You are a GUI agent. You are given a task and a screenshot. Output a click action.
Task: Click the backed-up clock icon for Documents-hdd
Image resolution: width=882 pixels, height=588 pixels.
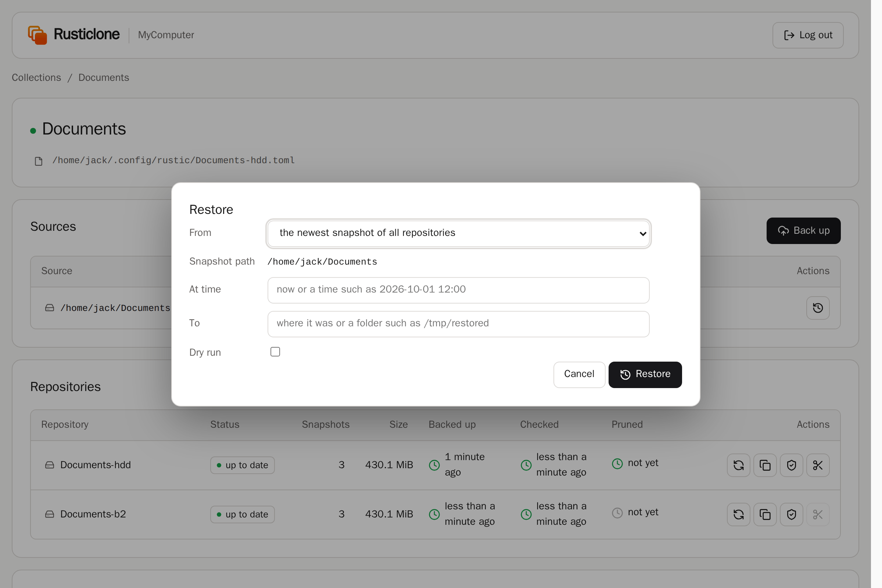click(x=434, y=465)
